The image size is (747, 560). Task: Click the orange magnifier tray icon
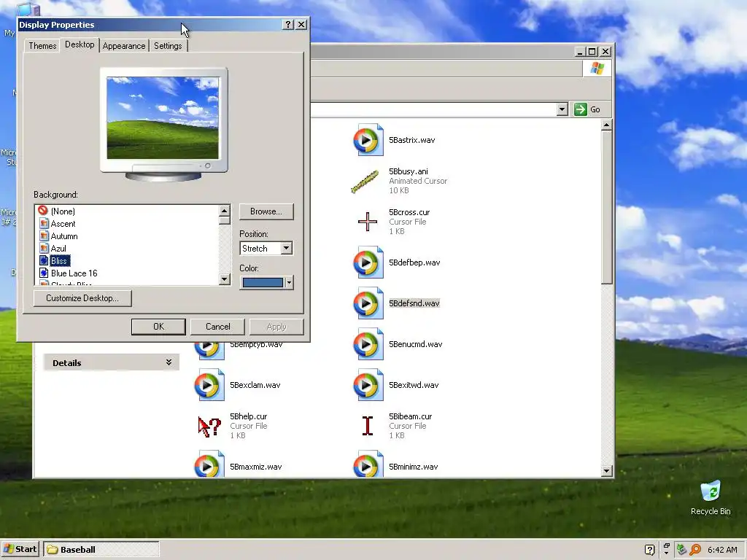(x=695, y=550)
